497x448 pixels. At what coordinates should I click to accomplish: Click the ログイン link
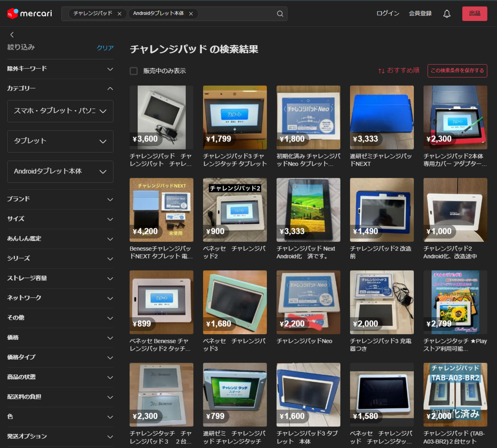click(x=388, y=14)
